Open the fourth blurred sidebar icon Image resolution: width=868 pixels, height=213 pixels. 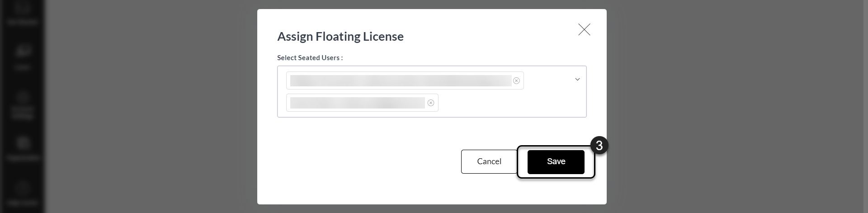click(23, 149)
